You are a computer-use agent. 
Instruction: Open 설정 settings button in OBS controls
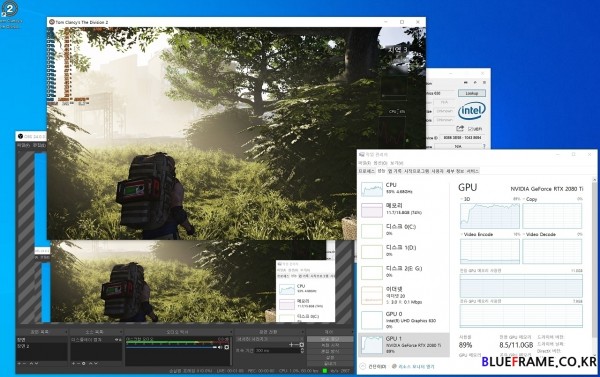[x=330, y=357]
